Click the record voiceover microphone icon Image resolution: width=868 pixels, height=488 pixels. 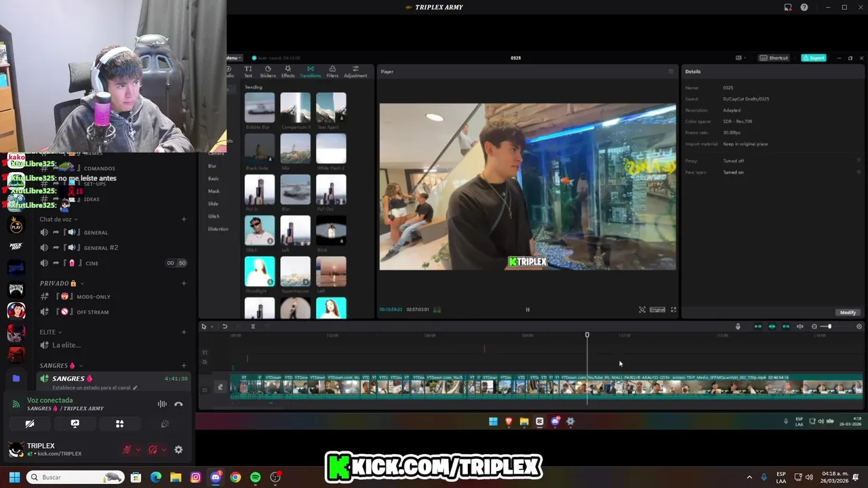(738, 327)
